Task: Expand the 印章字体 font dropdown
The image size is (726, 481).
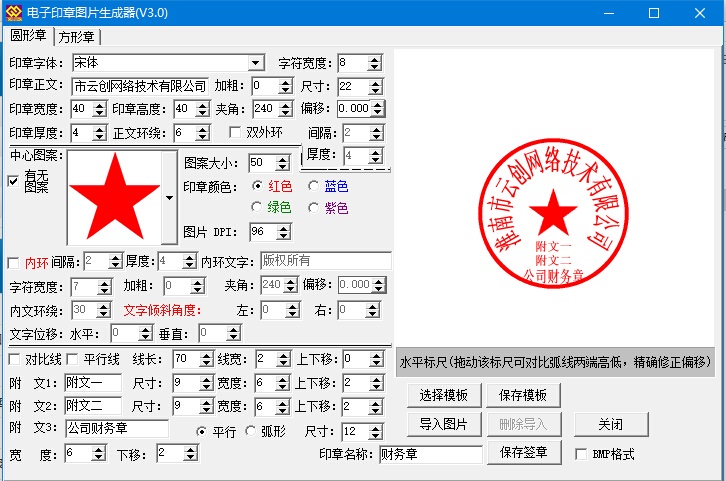Action: [256, 63]
